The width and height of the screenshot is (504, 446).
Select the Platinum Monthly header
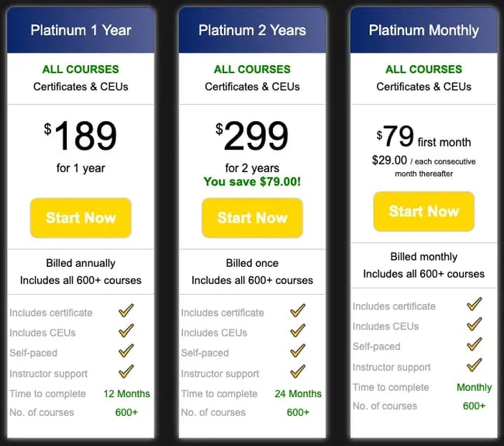coord(423,31)
